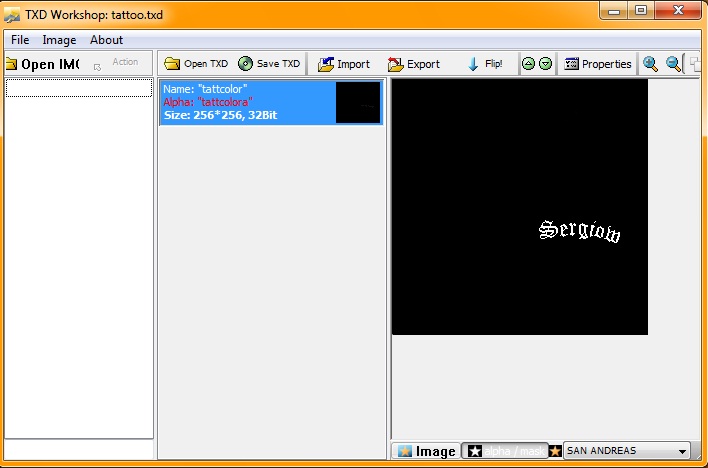Screen dimensions: 708x468
Task: Move texture down with green down arrow
Action: [545, 64]
